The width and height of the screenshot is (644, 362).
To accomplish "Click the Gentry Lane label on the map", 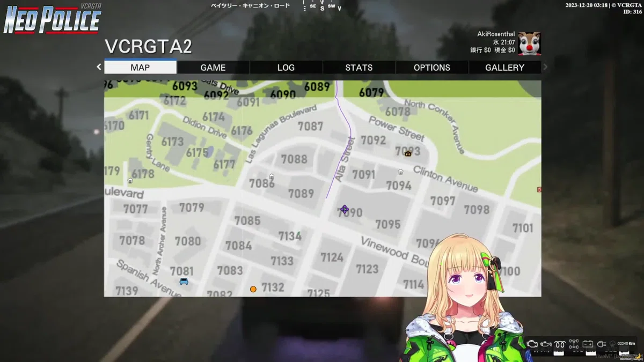I will 158,153.
